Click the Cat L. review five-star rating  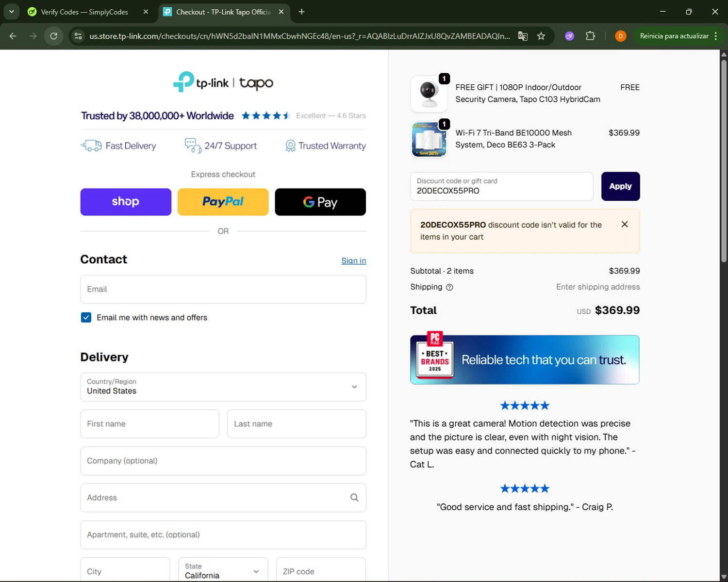(525, 405)
